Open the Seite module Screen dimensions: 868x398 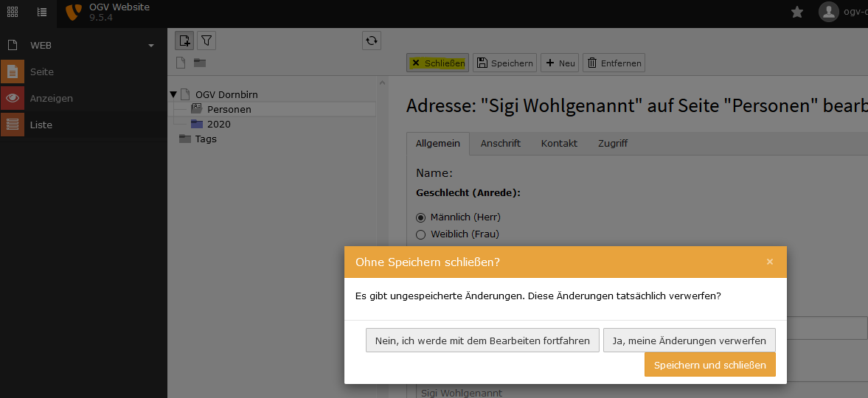click(x=41, y=72)
